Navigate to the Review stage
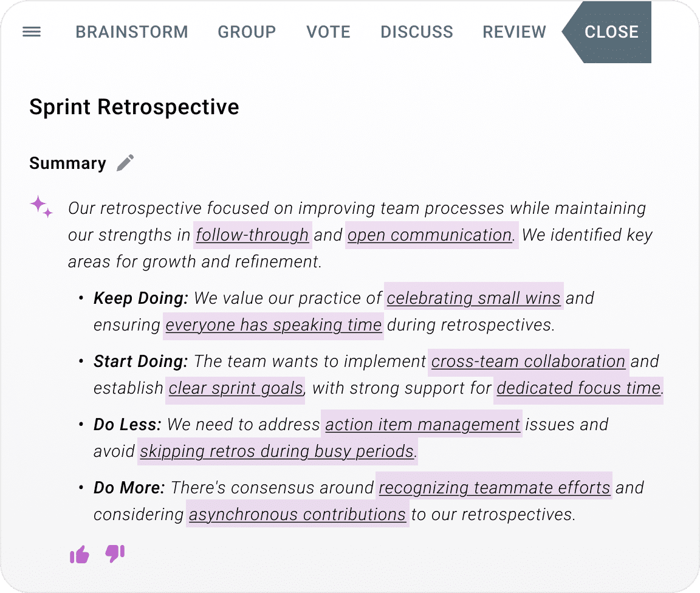This screenshot has width=700, height=593. [514, 32]
